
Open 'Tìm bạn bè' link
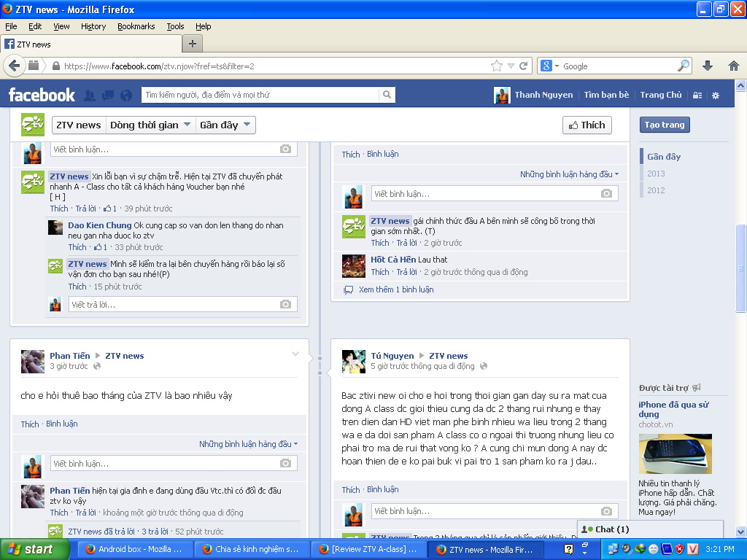[x=606, y=95]
